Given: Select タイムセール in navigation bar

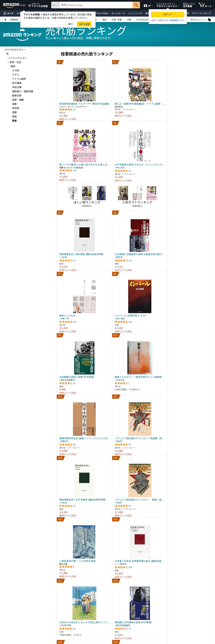Looking at the screenshot, I should coord(118,13).
